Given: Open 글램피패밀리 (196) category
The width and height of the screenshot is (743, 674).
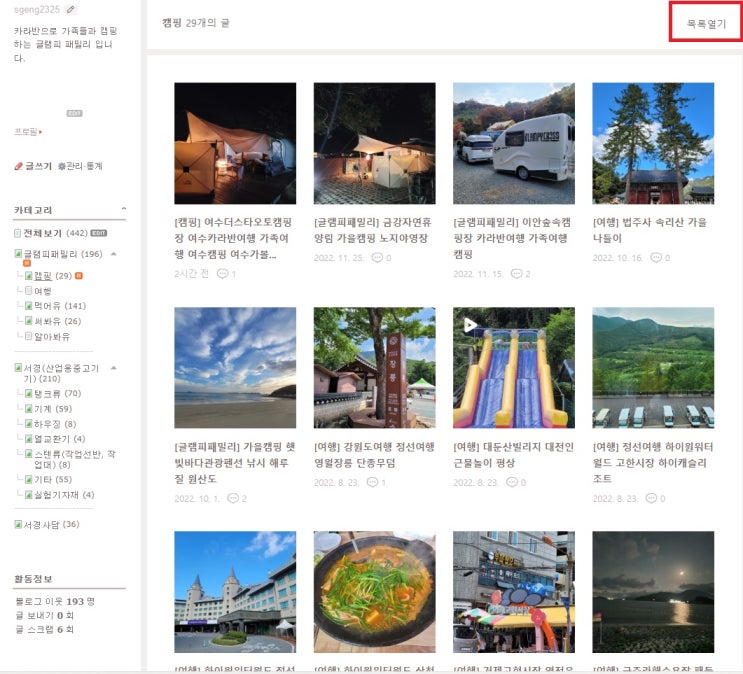Looking at the screenshot, I should [59, 254].
